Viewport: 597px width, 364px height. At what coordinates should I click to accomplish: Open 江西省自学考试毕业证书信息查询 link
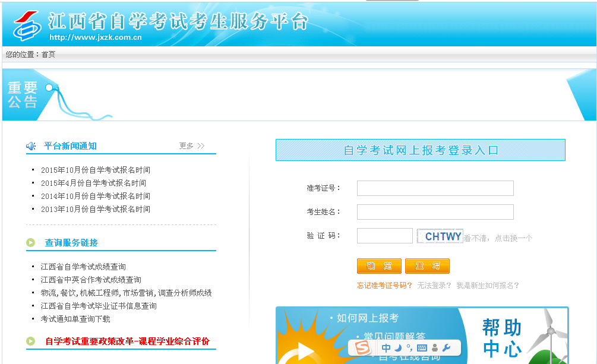[x=99, y=306]
